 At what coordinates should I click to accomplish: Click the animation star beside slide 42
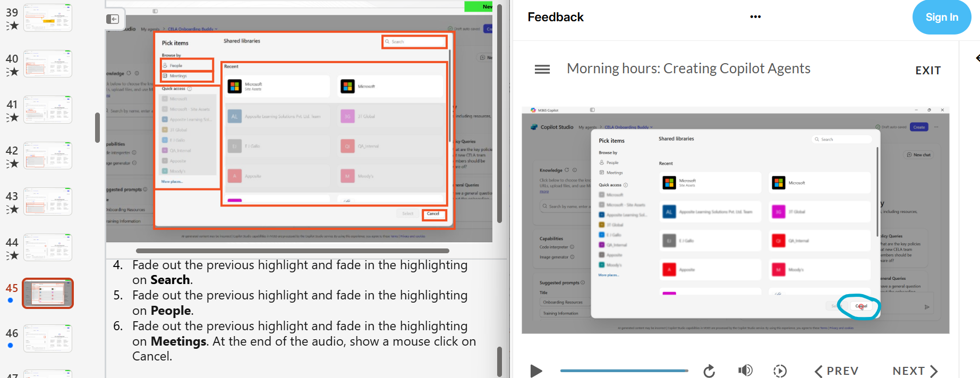click(13, 164)
